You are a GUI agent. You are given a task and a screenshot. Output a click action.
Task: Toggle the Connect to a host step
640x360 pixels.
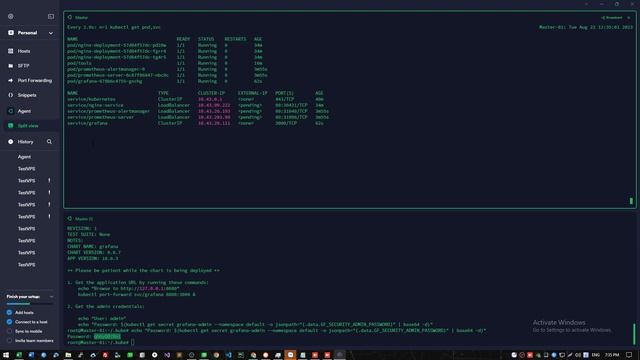(x=9, y=322)
